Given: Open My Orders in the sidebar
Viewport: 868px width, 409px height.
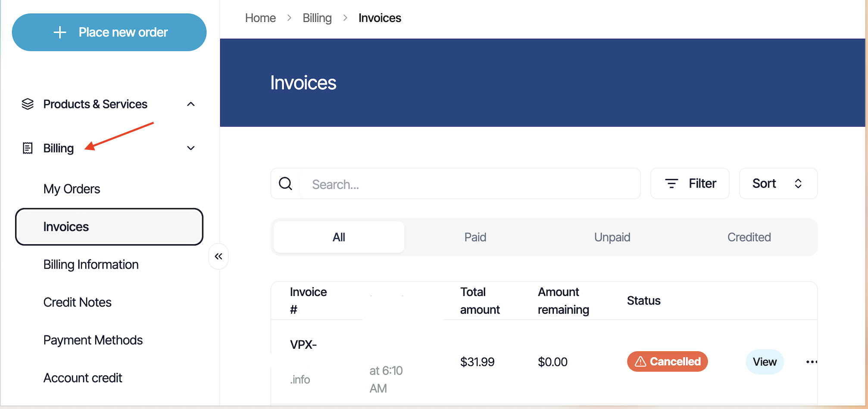Looking at the screenshot, I should 72,189.
